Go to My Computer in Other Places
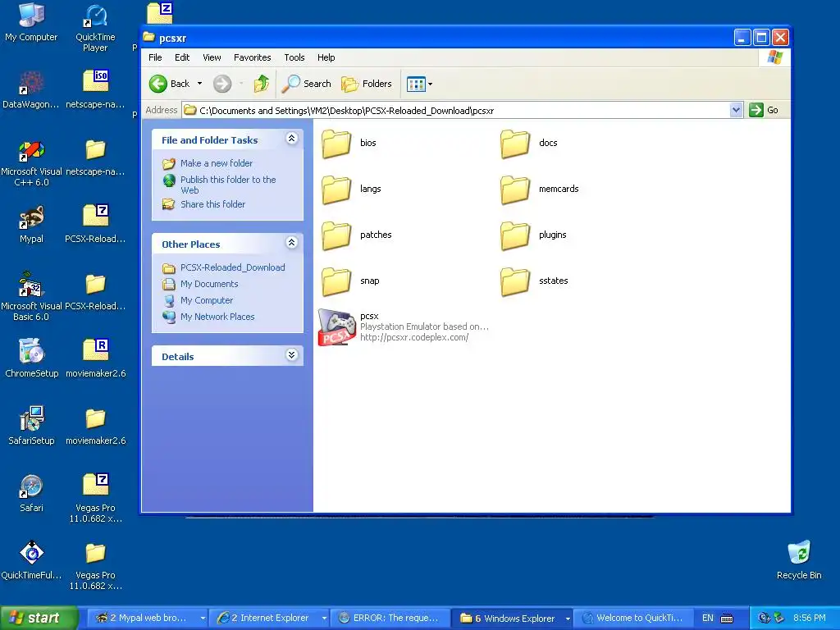 pos(206,300)
